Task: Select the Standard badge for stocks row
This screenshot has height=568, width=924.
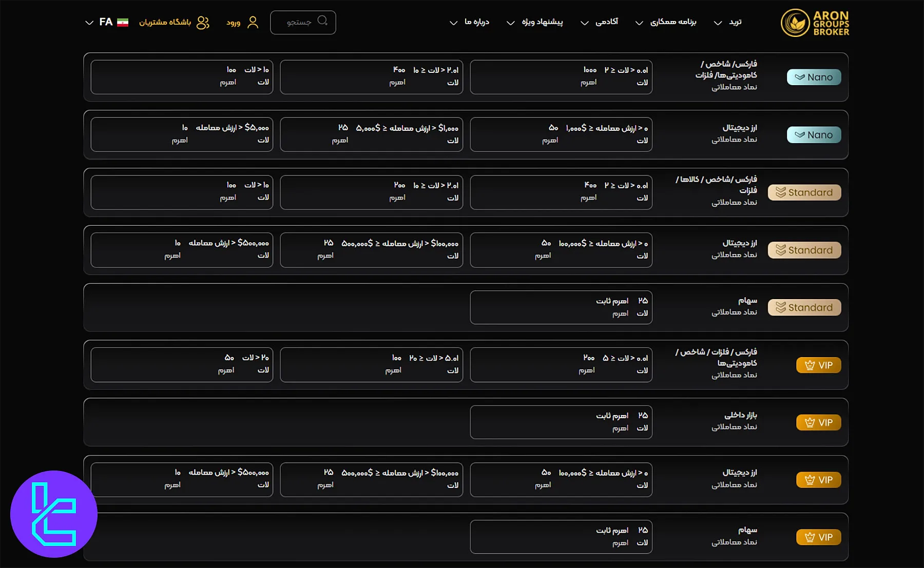Action: pyautogui.click(x=804, y=307)
